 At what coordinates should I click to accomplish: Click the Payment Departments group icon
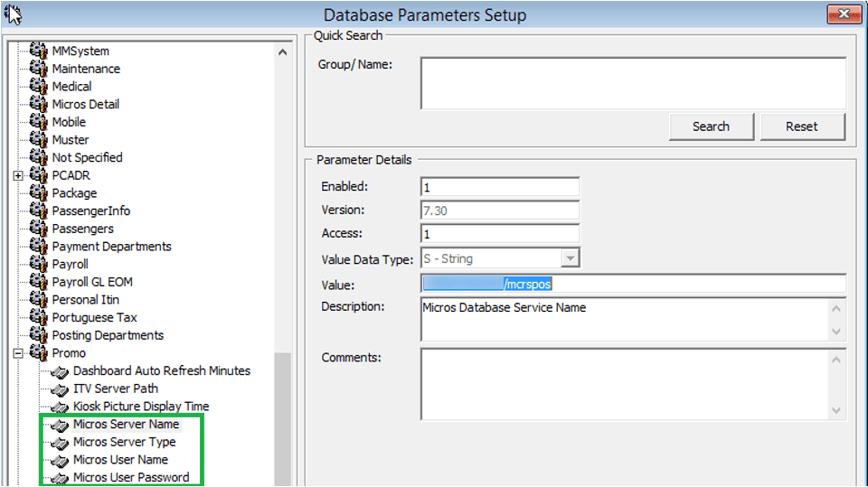[38, 246]
